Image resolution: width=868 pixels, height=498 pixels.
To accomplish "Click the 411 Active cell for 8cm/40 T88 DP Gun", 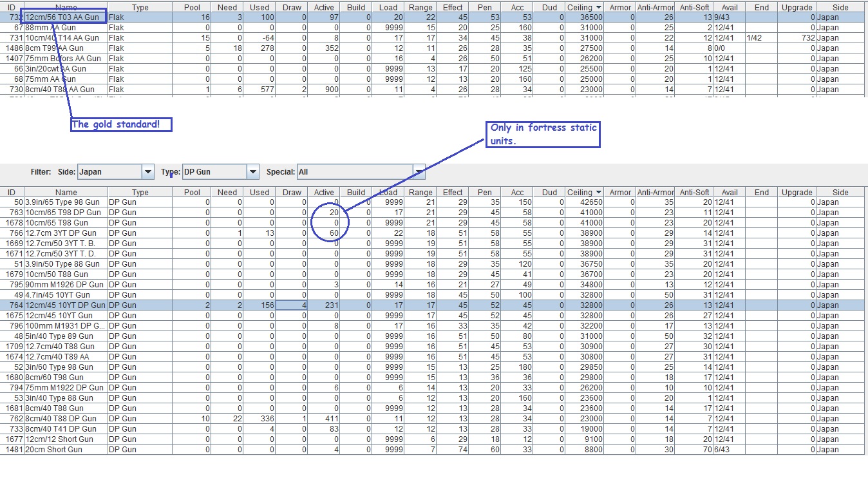I will [324, 419].
